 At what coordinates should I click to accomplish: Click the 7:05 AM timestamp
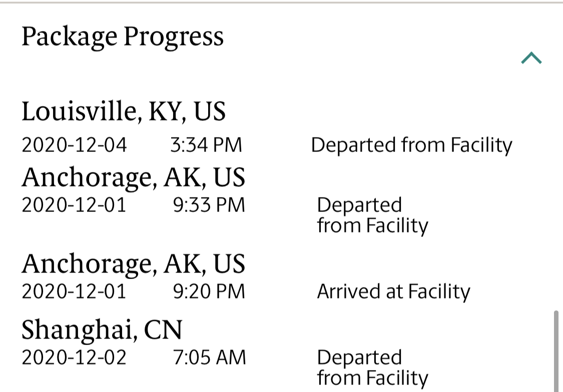[x=210, y=358]
